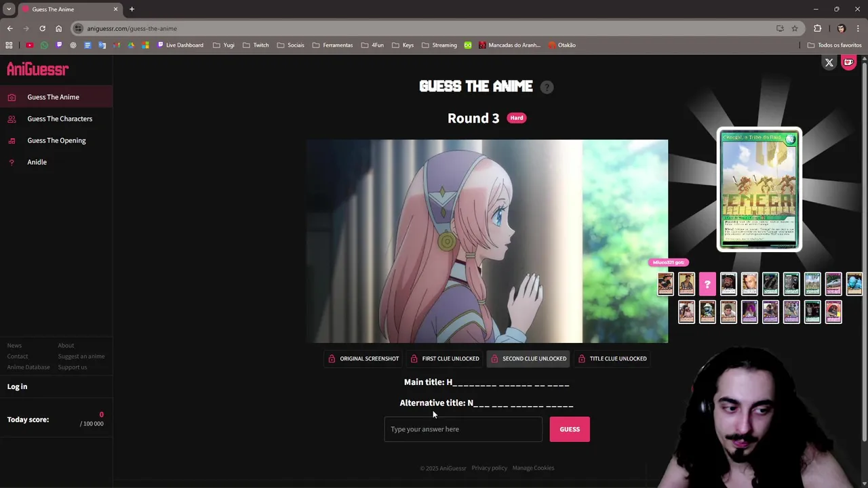Open the Live Dashboard bookmark
This screenshot has width=868, height=488.
(x=180, y=45)
